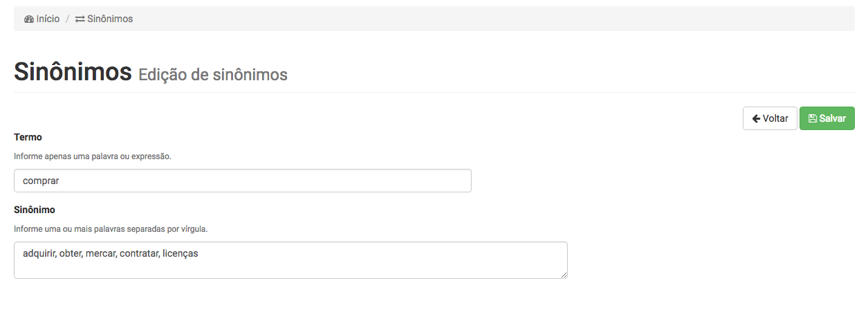Click the floppy disk icon on Salvar
This screenshot has height=310, width=868.
(813, 119)
